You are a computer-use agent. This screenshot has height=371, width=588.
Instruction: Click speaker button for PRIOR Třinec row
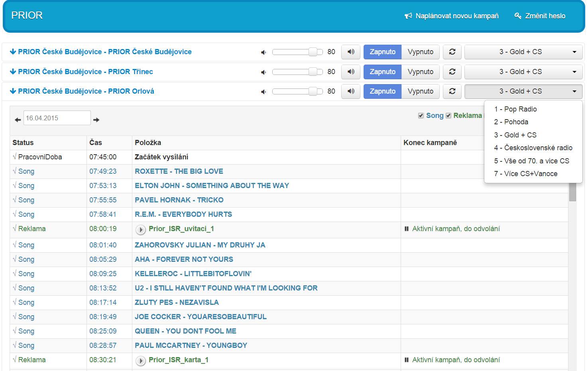pyautogui.click(x=351, y=72)
